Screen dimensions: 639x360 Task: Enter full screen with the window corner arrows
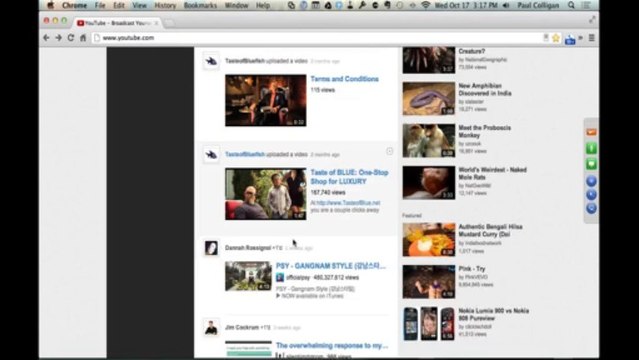(x=592, y=19)
